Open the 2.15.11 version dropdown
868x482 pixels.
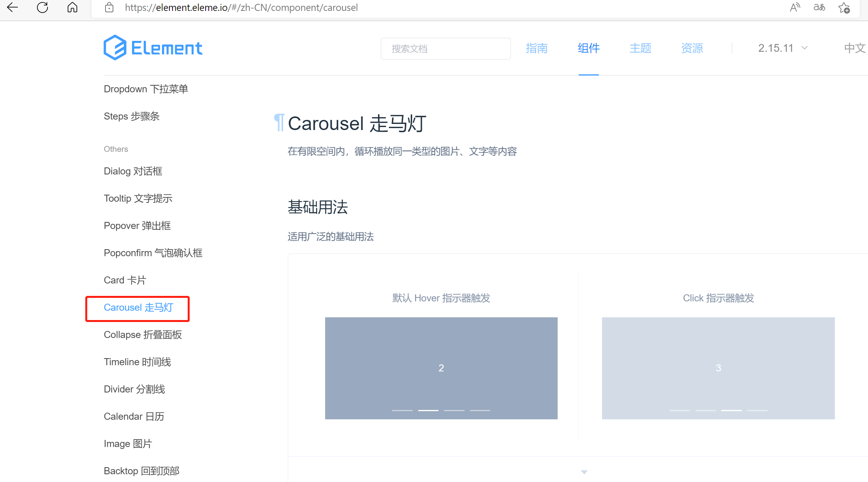click(x=783, y=48)
